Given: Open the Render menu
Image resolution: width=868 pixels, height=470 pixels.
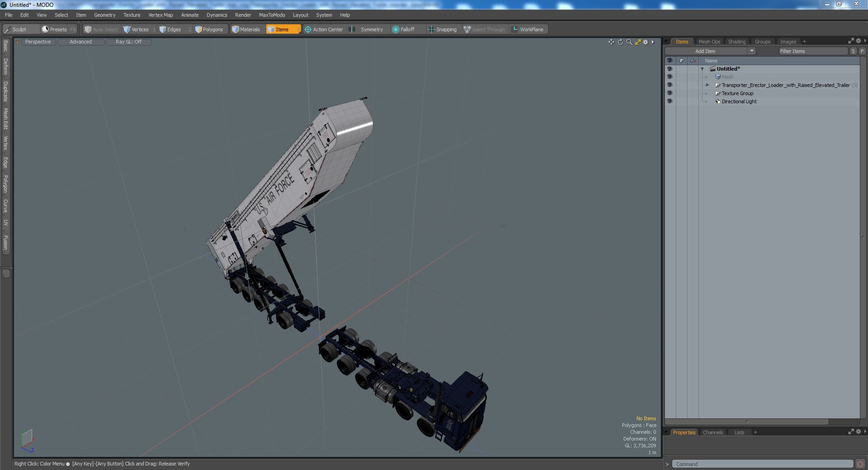Looking at the screenshot, I should 243,15.
